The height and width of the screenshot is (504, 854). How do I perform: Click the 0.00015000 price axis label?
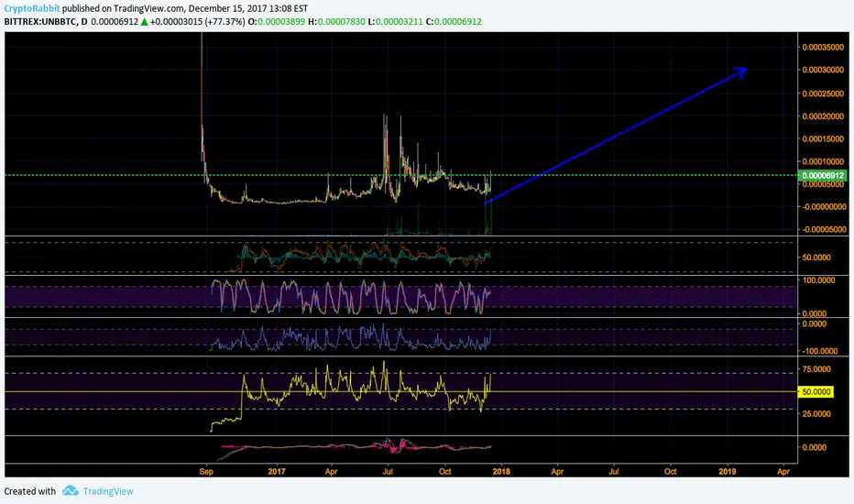pyautogui.click(x=823, y=139)
